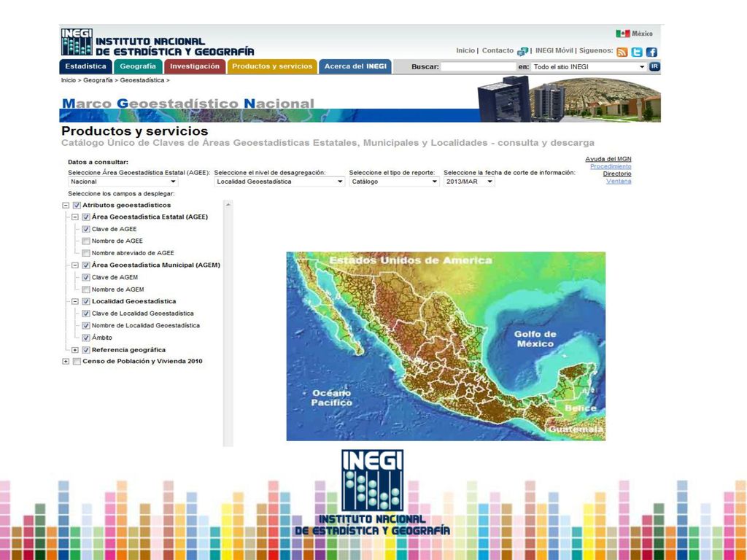The width and height of the screenshot is (747, 560).
Task: Expand 'Censo de Población y Vivienda 2010'
Action: pos(66,362)
